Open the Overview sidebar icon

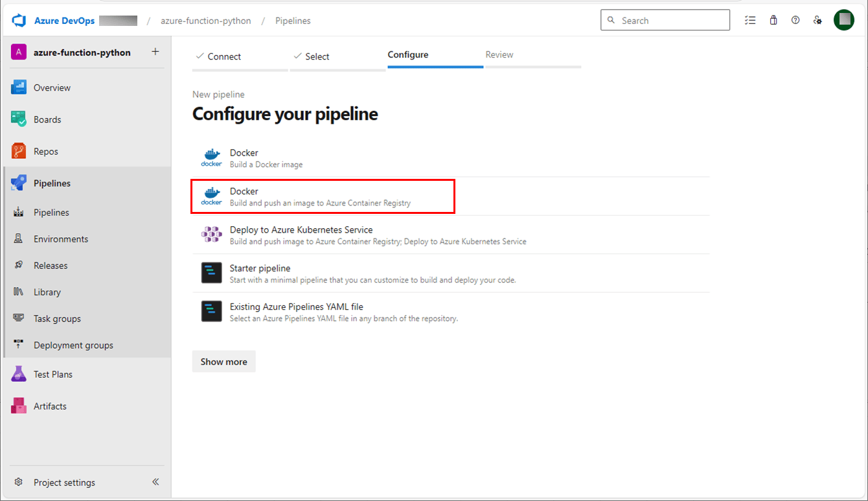[18, 87]
